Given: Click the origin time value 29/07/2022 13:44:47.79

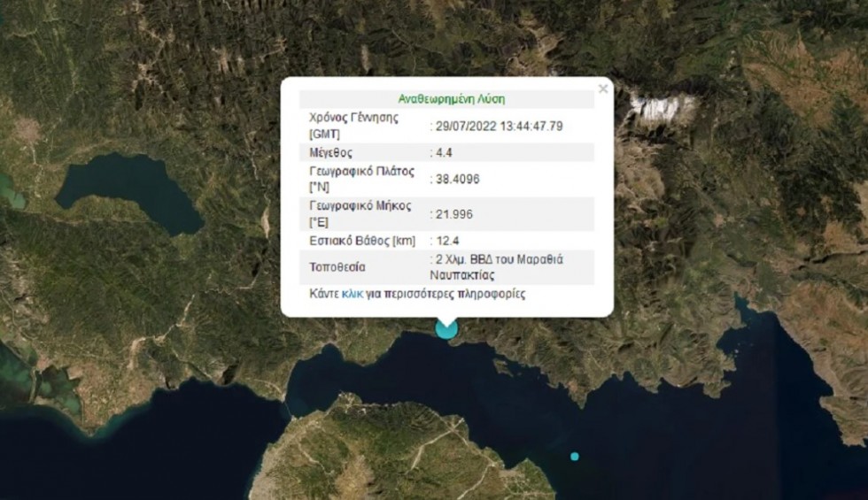Looking at the screenshot, I should 499,126.
